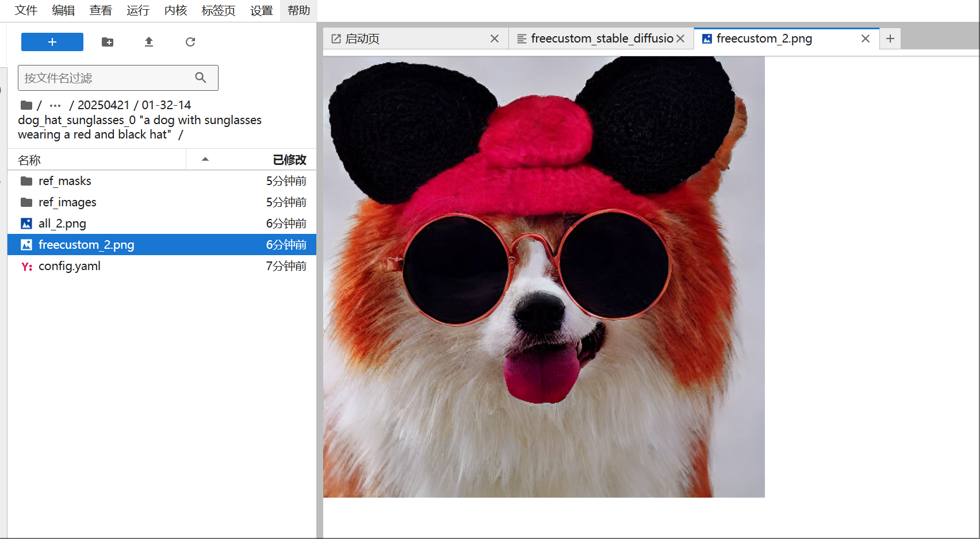Switch to the 启动页 tab
Viewport: 980px width, 539px height.
coord(362,38)
